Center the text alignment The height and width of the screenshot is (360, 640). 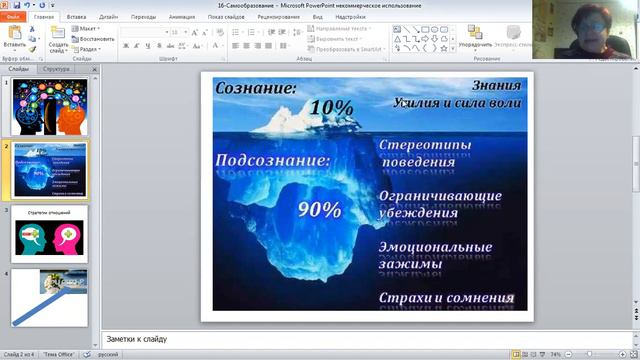coord(247,46)
